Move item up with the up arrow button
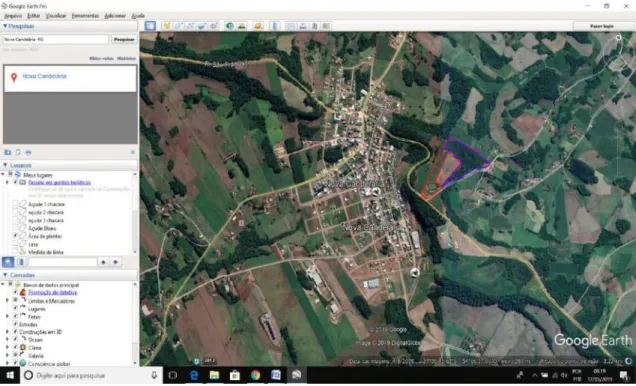636x386 pixels. (103, 262)
